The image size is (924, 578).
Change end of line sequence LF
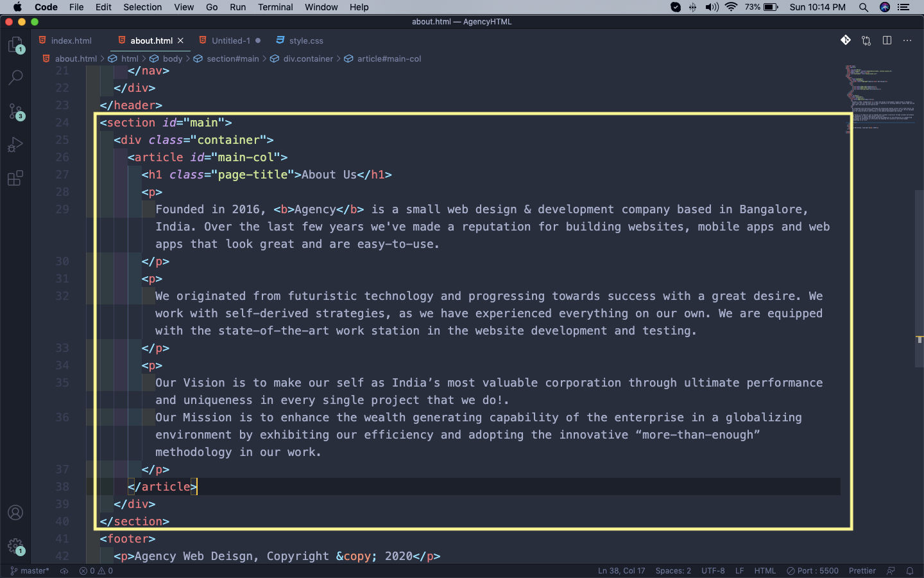pyautogui.click(x=739, y=570)
